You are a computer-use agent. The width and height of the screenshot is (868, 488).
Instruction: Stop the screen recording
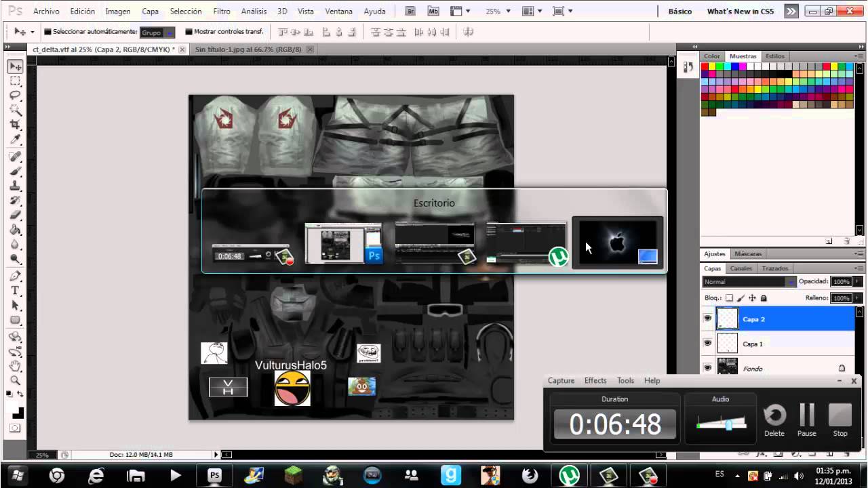click(x=840, y=420)
